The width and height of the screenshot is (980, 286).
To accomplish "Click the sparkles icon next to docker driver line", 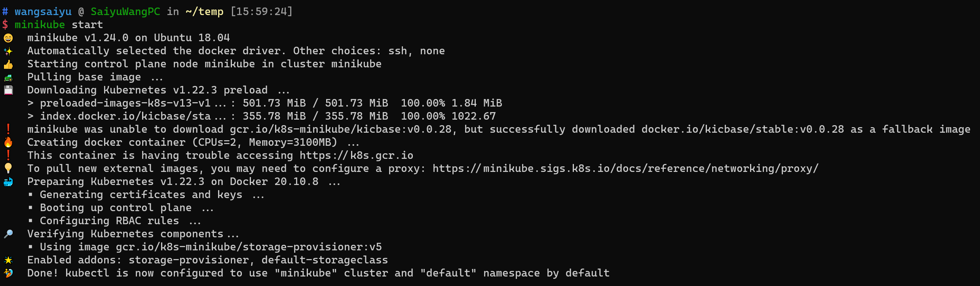I will coord(8,51).
